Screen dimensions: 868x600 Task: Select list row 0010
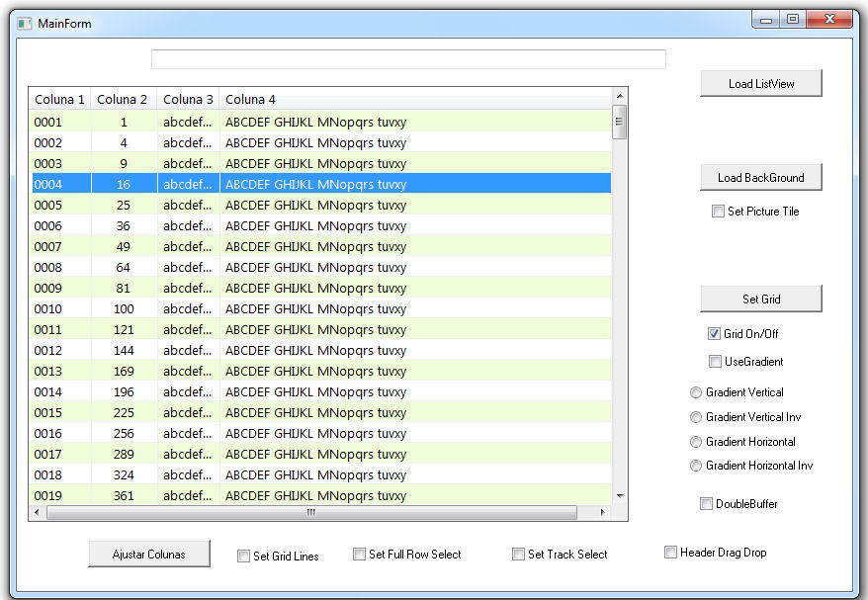(x=321, y=308)
